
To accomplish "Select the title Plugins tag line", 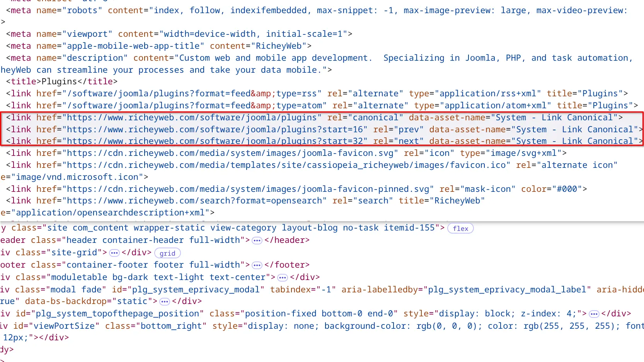I will tap(62, 82).
